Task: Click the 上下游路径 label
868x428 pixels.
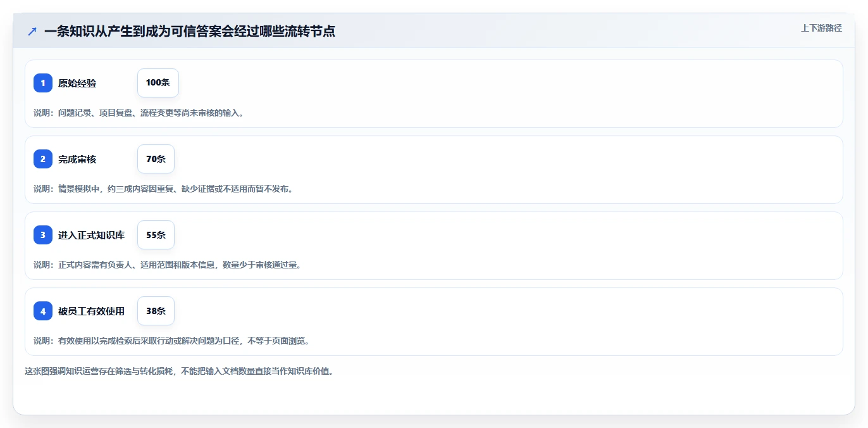Action: [821, 28]
